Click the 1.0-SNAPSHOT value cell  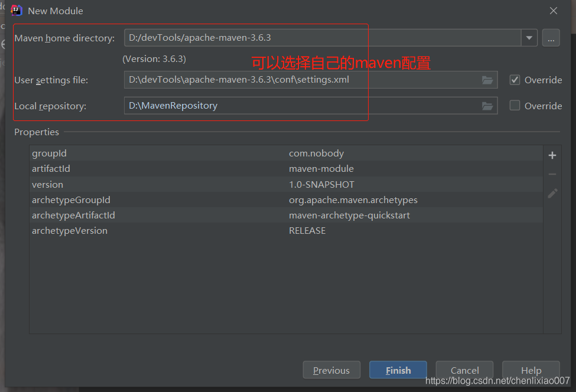(321, 185)
